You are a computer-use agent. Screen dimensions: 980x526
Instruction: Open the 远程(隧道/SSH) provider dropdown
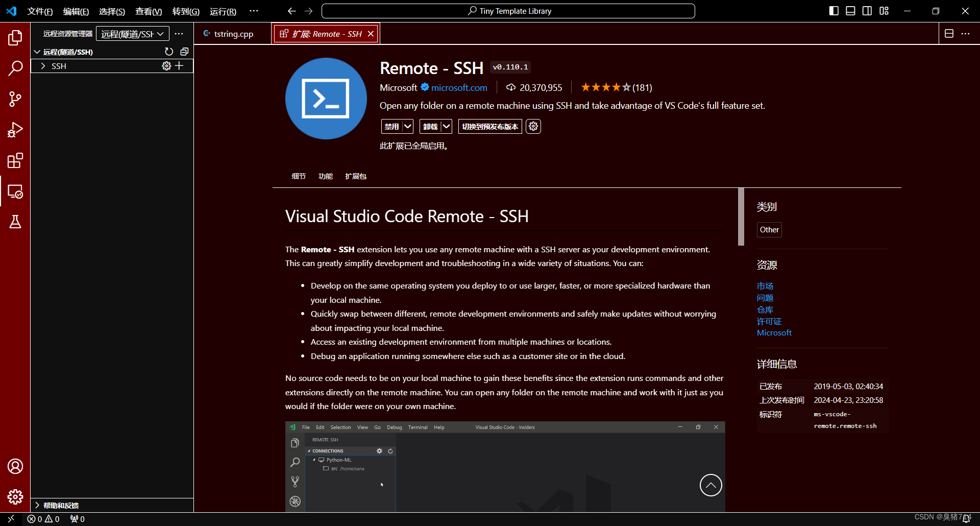tap(132, 33)
